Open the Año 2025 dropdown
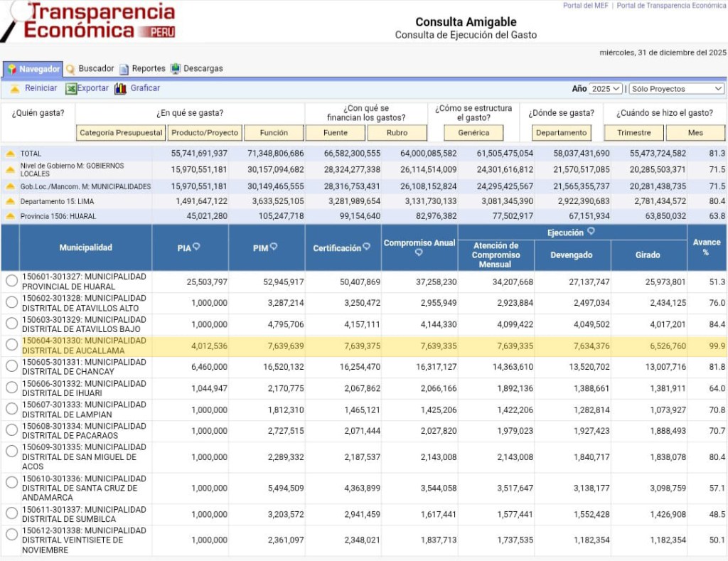728x561 pixels. [x=605, y=89]
